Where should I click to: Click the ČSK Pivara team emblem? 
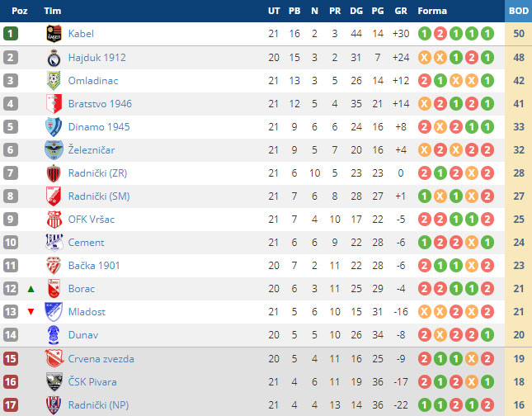(x=54, y=382)
